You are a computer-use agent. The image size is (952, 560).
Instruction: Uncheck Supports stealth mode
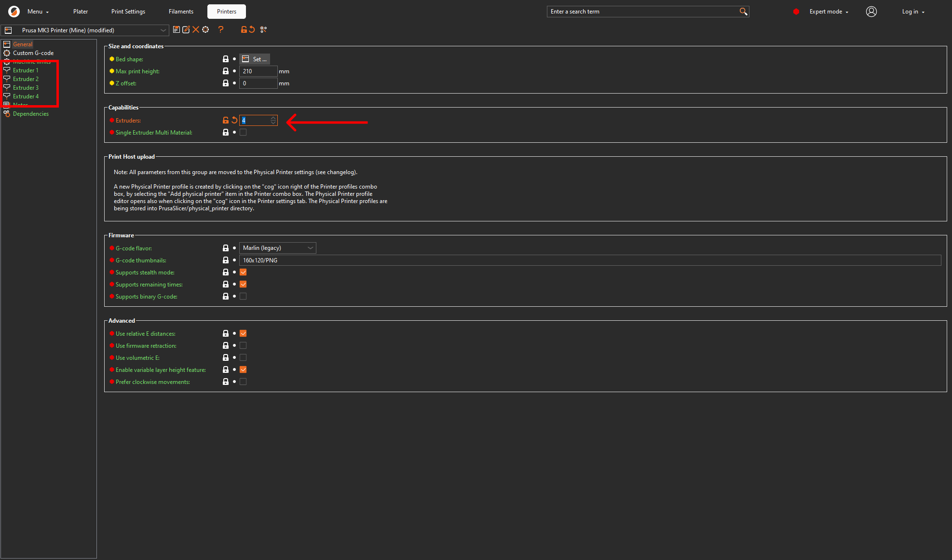click(243, 272)
